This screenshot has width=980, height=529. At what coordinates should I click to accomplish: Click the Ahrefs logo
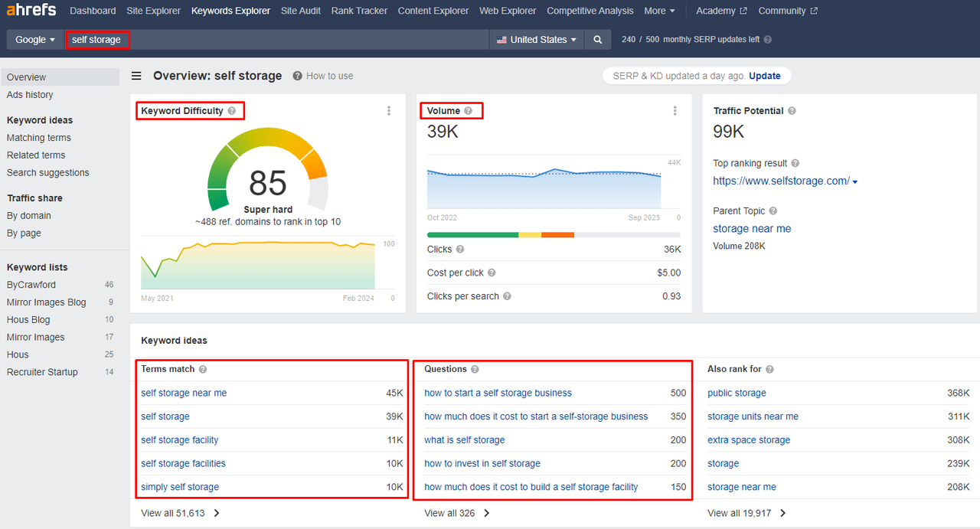coord(30,11)
